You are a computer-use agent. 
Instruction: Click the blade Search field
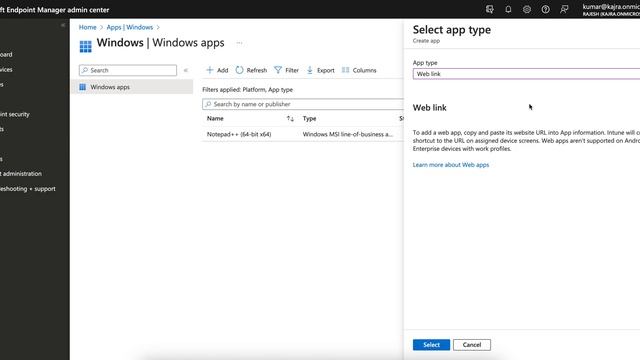(128, 70)
